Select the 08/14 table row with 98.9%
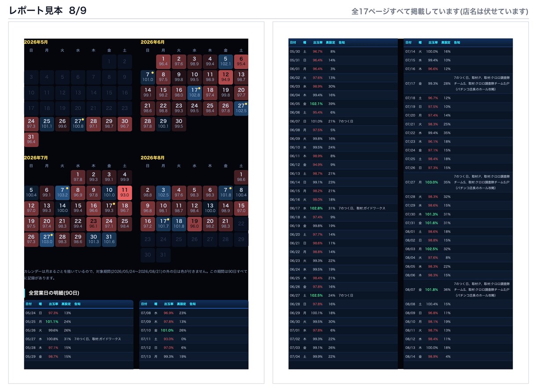The image size is (537, 392). (x=458, y=356)
